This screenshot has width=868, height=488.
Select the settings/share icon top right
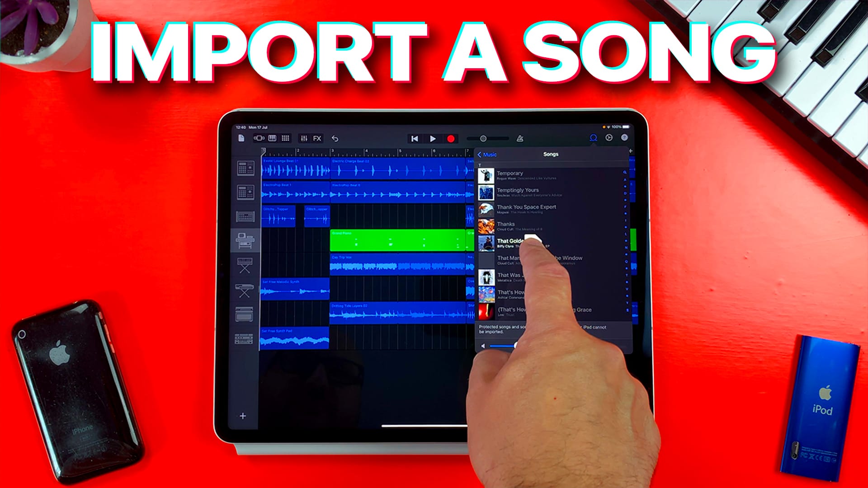click(610, 138)
